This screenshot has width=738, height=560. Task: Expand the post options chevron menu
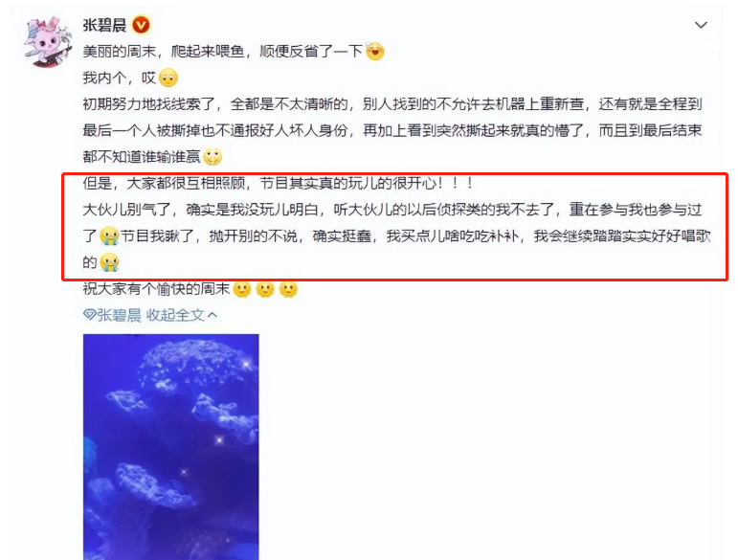pyautogui.click(x=701, y=25)
